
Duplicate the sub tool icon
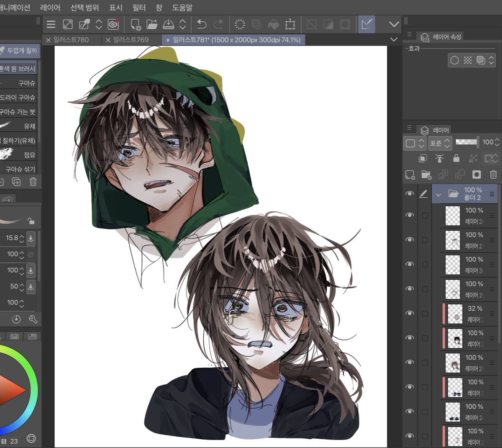point(16,182)
